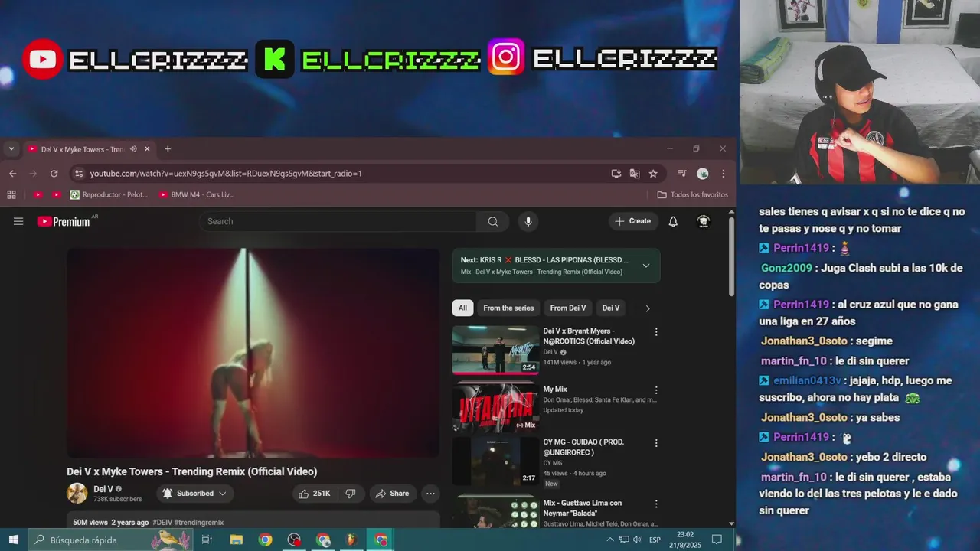Open a new Chrome tab
Screen dimensions: 980x551
(168, 149)
